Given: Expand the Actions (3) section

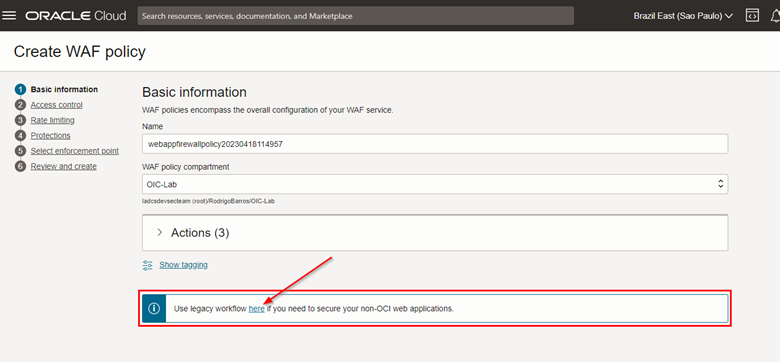Looking at the screenshot, I should point(435,233).
